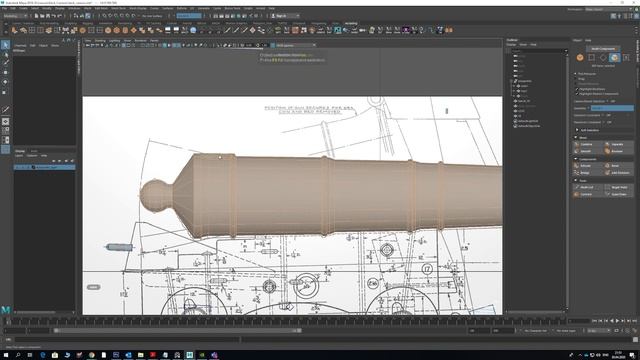Switch to four view layout
Image resolution: width=640 pixels, height=360 pixels.
click(x=5, y=131)
